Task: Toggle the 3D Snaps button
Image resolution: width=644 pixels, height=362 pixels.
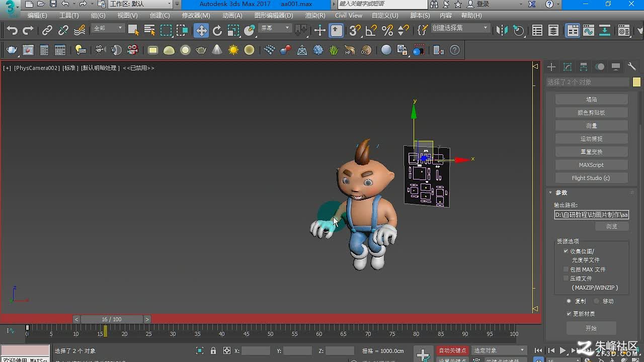Action: [x=355, y=31]
